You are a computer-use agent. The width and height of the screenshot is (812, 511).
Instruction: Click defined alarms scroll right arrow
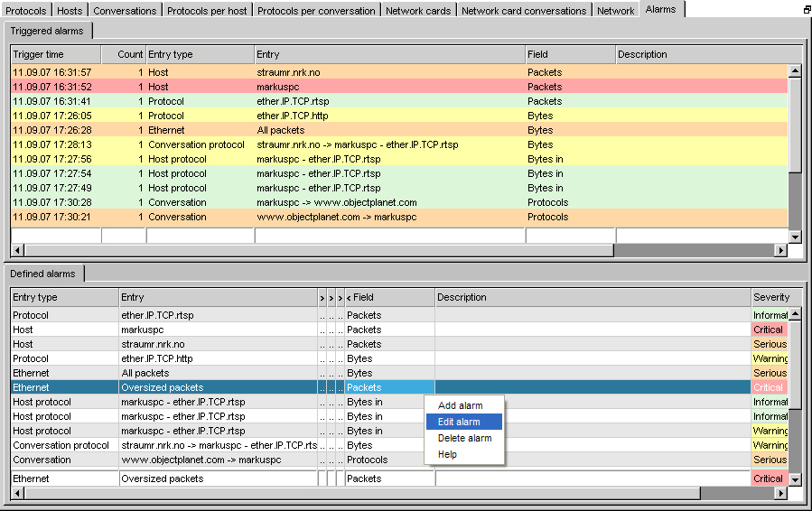[x=781, y=494]
